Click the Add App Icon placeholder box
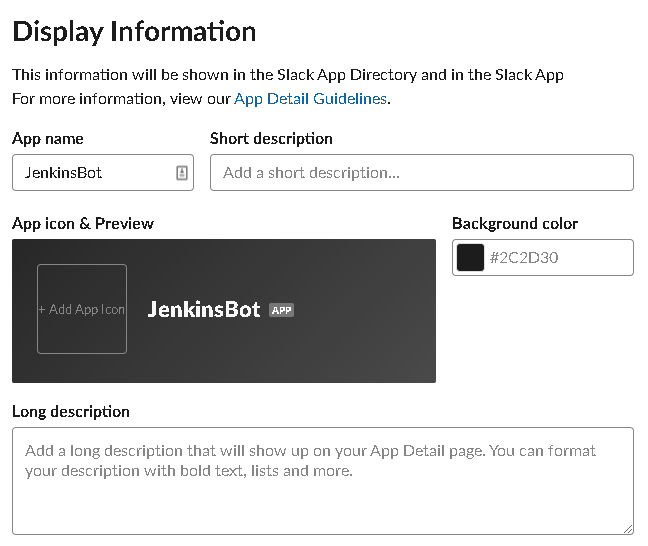 coord(82,309)
